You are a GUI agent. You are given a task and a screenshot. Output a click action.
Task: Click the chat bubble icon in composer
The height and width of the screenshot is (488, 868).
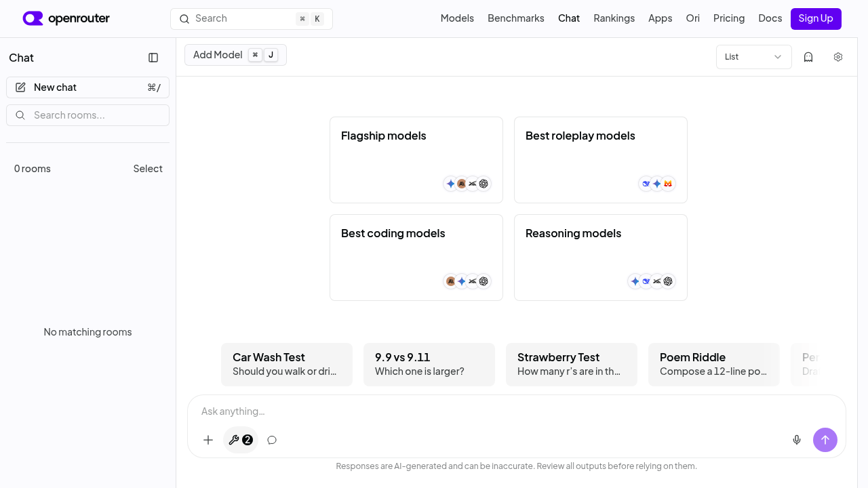pos(272,440)
